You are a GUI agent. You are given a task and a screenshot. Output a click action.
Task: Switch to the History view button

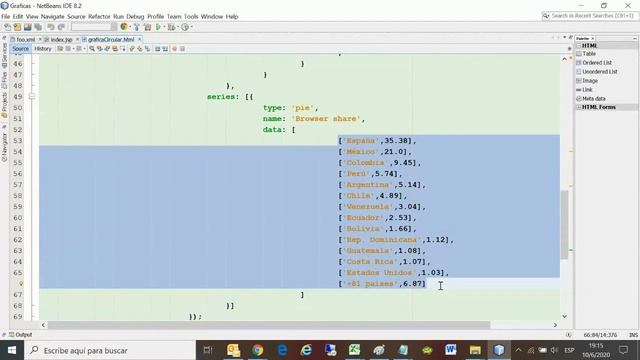pyautogui.click(x=42, y=49)
